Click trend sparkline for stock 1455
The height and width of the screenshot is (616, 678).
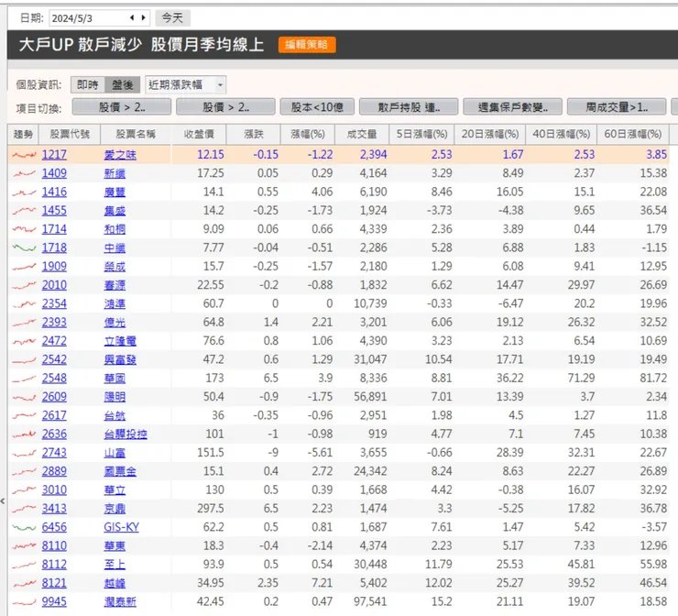pyautogui.click(x=24, y=211)
